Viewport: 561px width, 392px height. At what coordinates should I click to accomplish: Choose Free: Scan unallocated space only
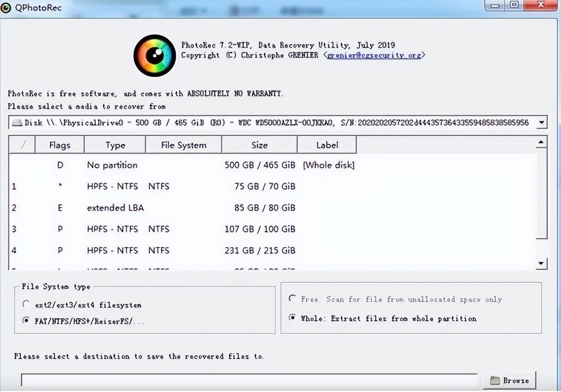click(x=292, y=299)
